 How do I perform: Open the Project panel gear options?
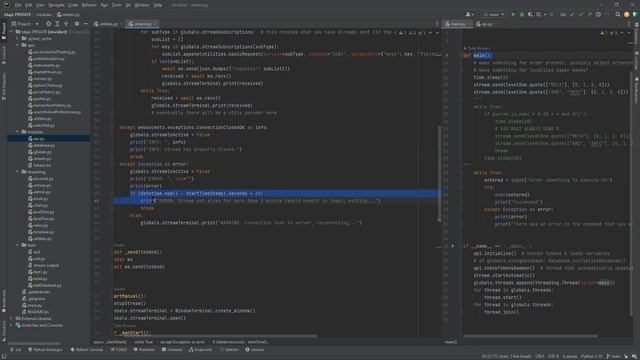point(77,24)
